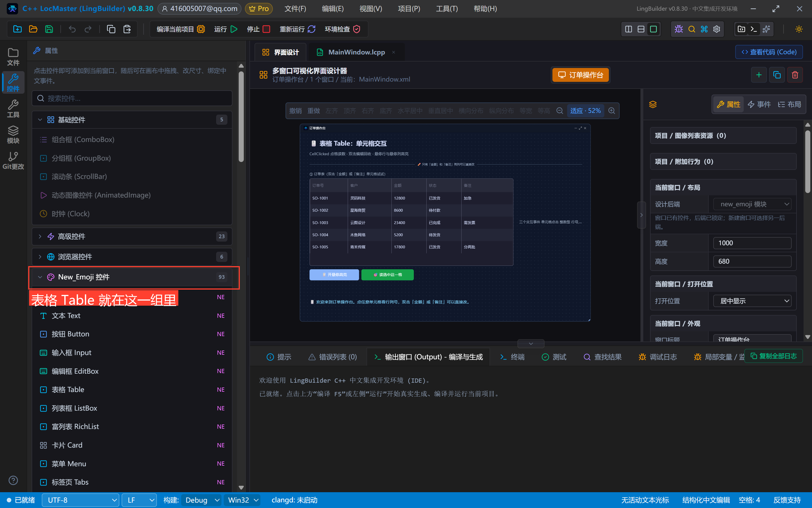This screenshot has width=812, height=508.
Task: Open 模块 panel in left sidebar
Action: tap(13, 134)
